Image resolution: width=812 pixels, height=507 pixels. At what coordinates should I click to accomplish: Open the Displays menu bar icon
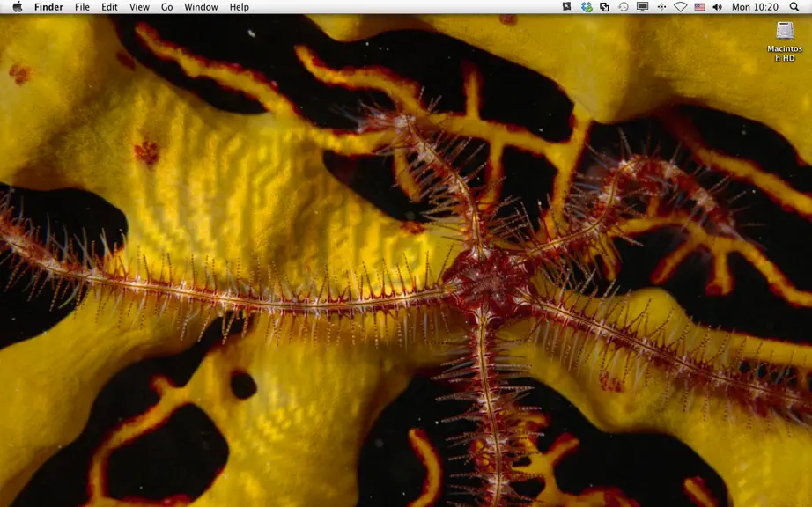coord(642,7)
